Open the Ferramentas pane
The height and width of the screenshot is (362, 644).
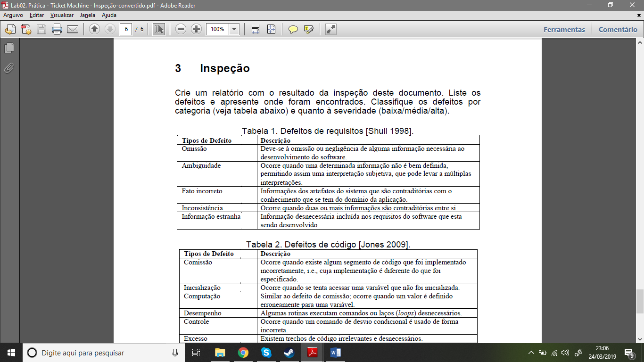pyautogui.click(x=564, y=29)
